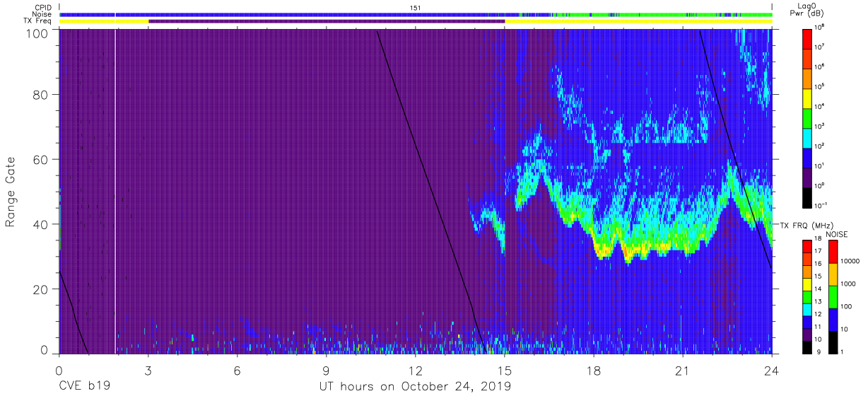Select the y-axis tick label 60

point(40,160)
